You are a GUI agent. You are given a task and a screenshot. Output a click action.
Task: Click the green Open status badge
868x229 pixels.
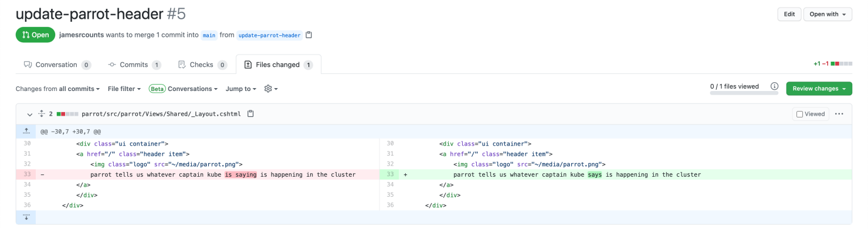pos(35,35)
